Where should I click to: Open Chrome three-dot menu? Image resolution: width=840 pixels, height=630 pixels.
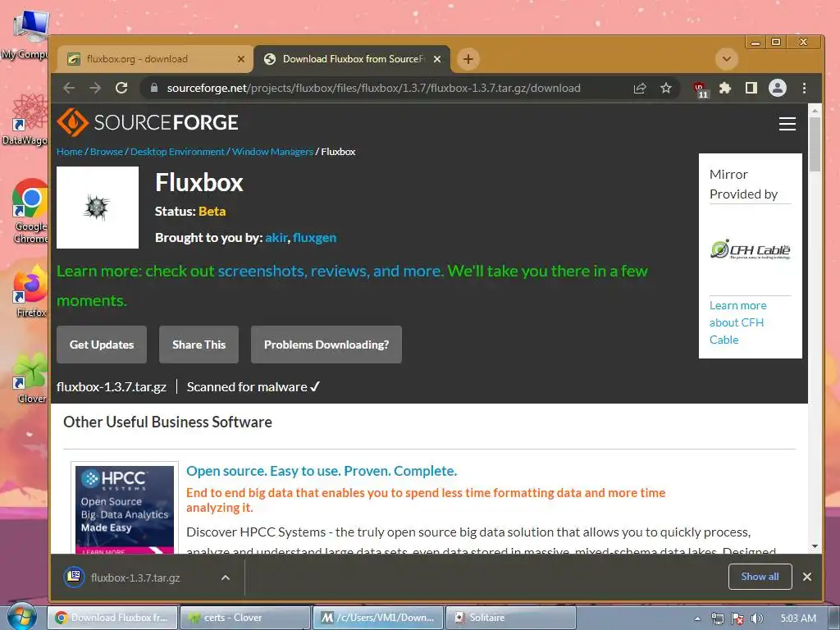(x=804, y=88)
